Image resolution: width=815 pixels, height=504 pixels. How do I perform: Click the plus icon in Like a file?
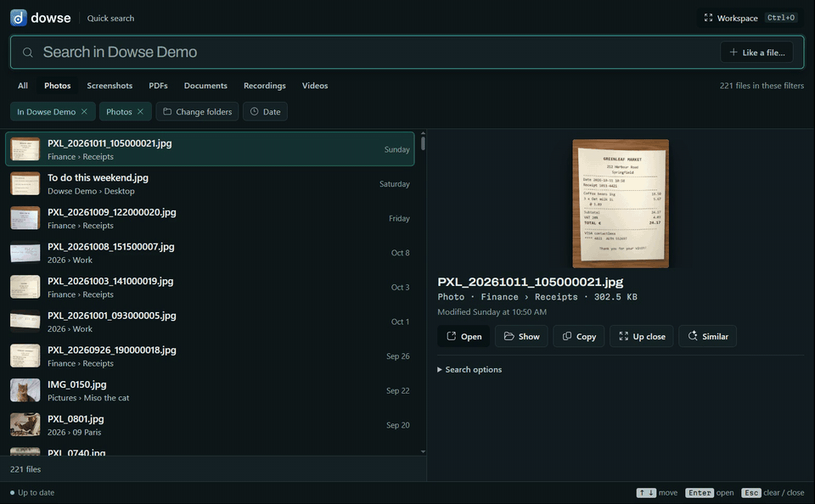[733, 52]
